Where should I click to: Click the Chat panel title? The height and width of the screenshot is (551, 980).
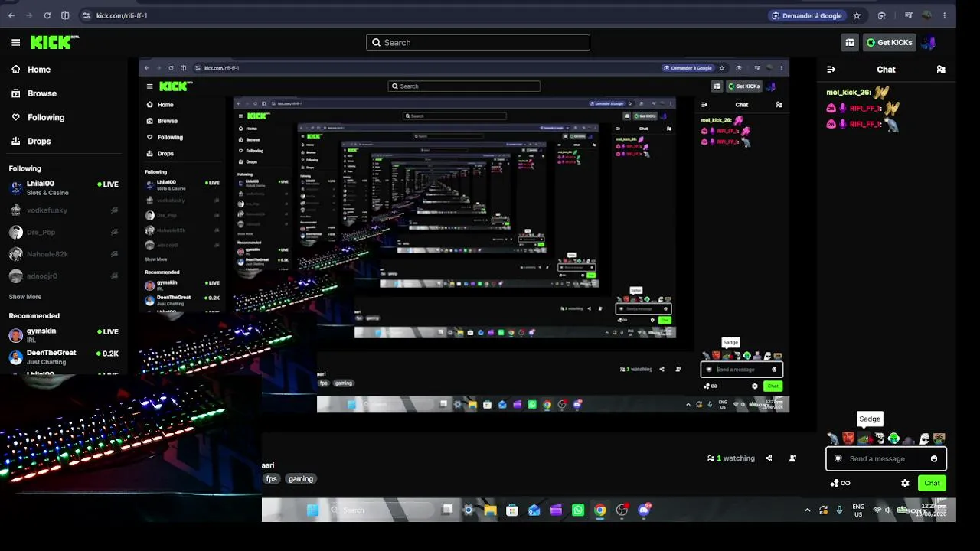[886, 70]
